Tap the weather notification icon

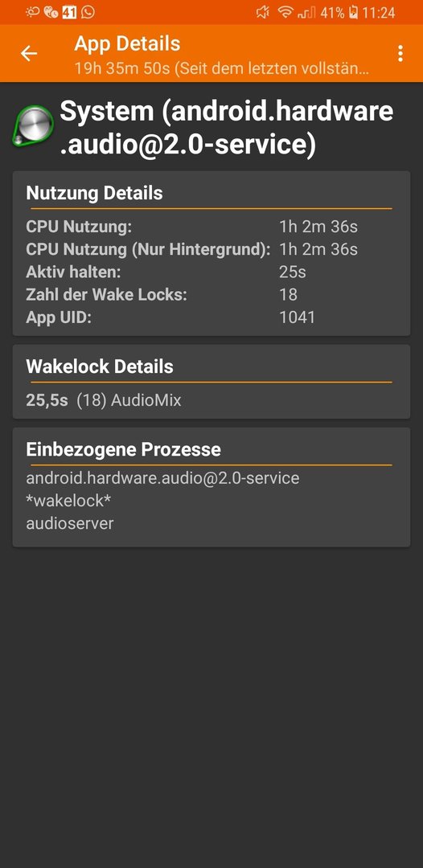(x=33, y=12)
